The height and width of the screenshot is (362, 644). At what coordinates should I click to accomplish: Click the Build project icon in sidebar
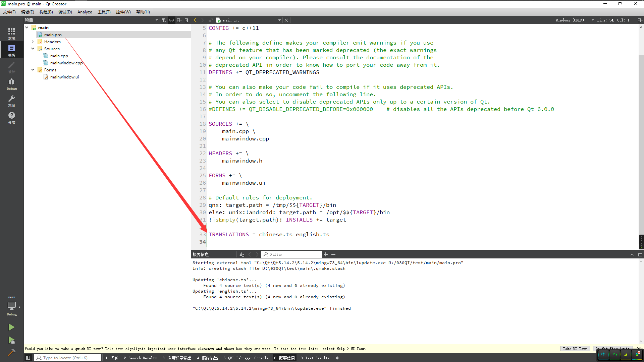point(11,352)
